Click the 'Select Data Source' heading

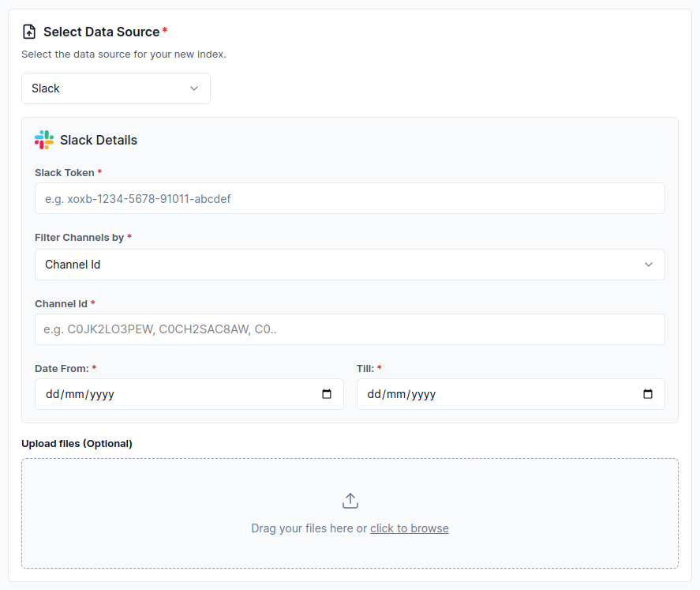[x=101, y=32]
